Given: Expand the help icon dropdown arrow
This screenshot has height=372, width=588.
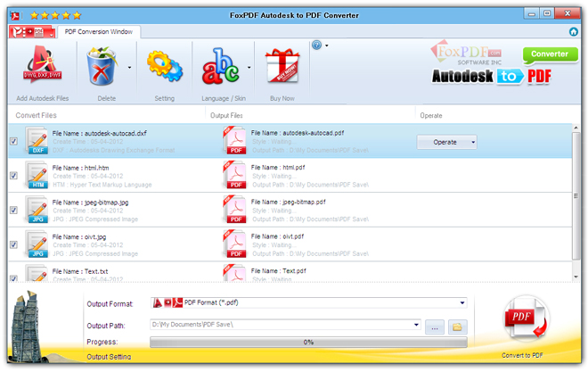Looking at the screenshot, I should click(327, 45).
